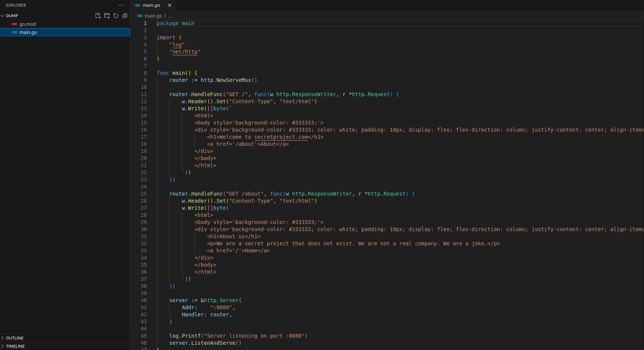Click line number 25 in the gutter

click(144, 194)
